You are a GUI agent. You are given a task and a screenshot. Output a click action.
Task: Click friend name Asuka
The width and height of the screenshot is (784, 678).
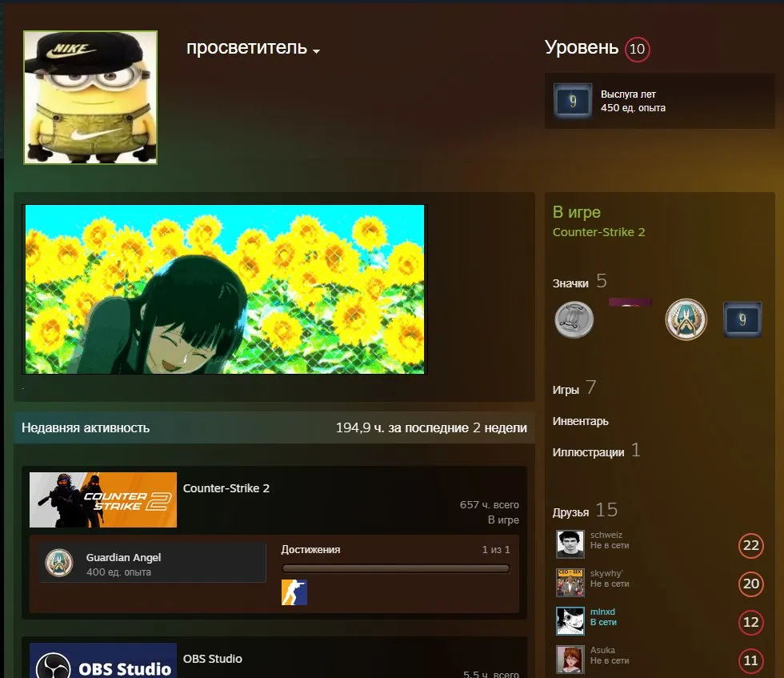602,650
